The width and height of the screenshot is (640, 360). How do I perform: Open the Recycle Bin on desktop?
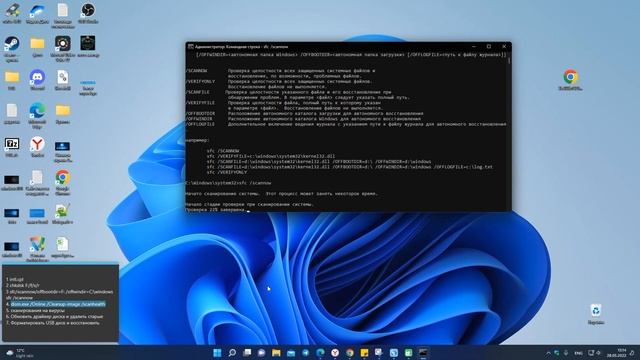coord(596,314)
